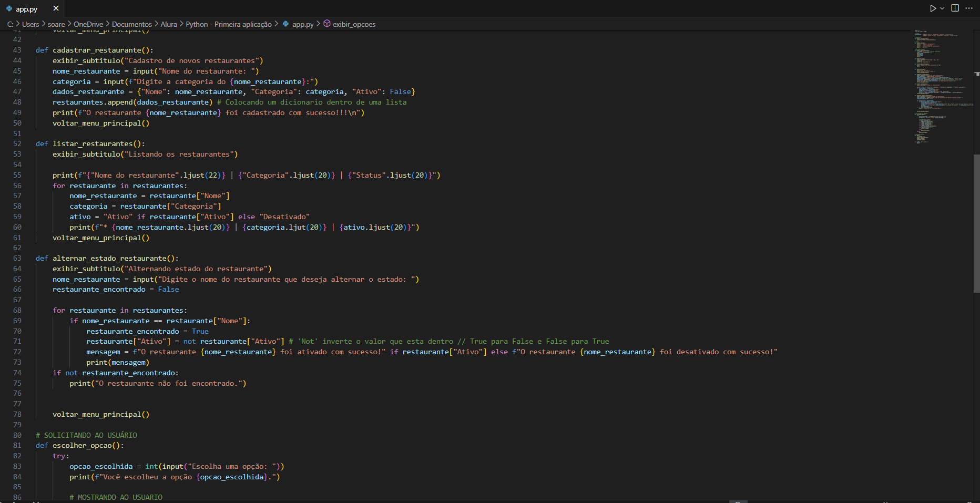Click voltar_menu_principal() on line 61
The height and width of the screenshot is (503, 980).
[101, 238]
